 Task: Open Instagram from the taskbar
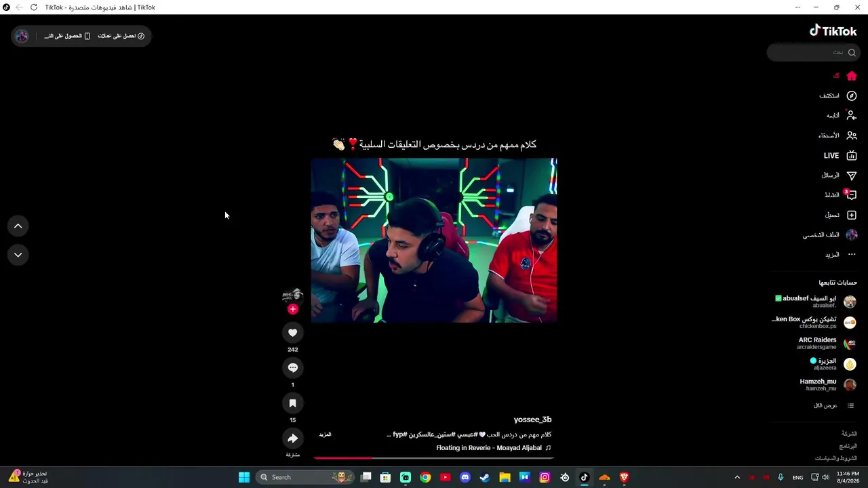(x=545, y=477)
